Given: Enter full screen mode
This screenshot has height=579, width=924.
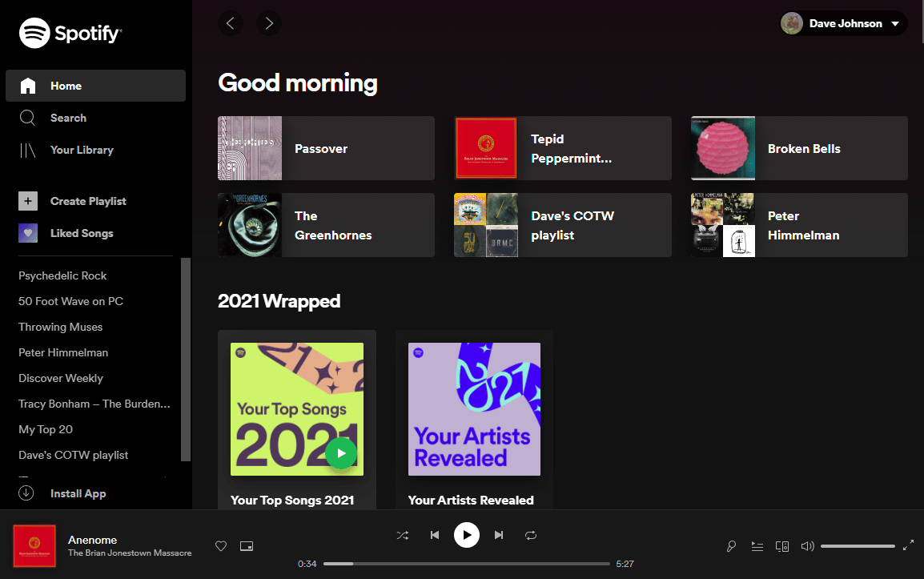Looking at the screenshot, I should point(908,545).
